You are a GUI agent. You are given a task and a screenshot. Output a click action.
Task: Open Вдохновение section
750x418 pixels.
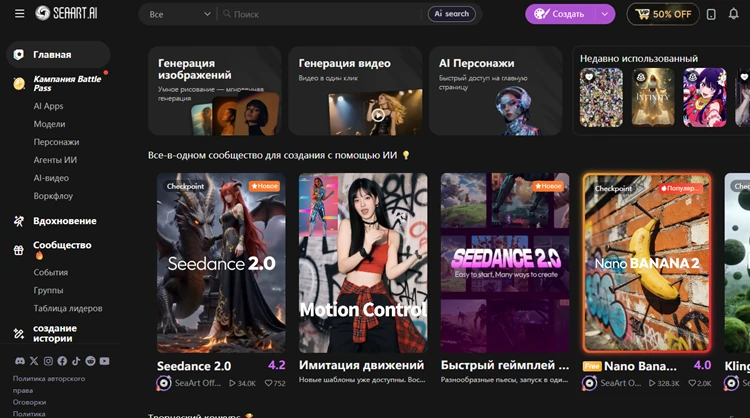[65, 221]
